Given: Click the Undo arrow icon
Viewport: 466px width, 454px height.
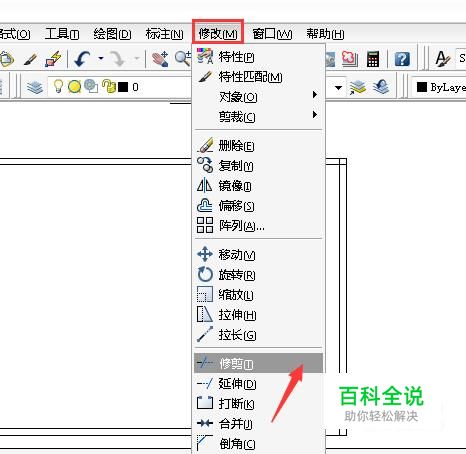Looking at the screenshot, I should [82, 59].
